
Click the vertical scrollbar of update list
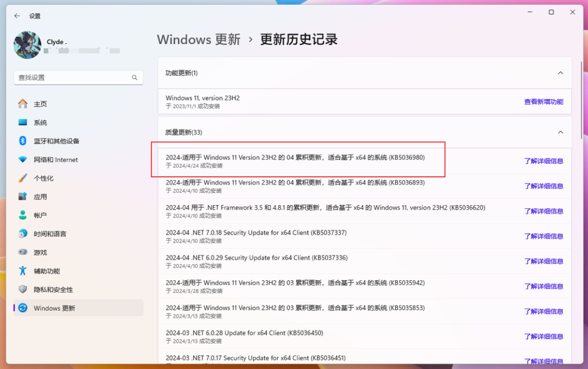581,100
